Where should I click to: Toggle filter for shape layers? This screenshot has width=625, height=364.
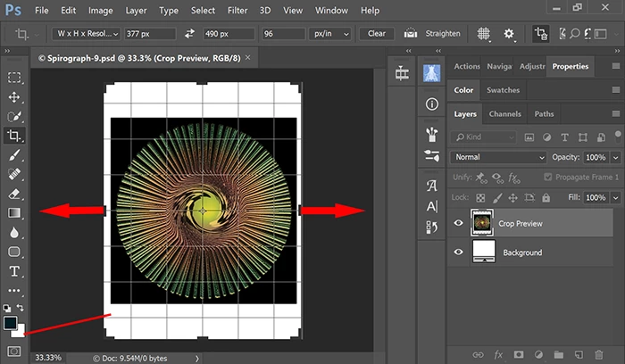click(583, 137)
